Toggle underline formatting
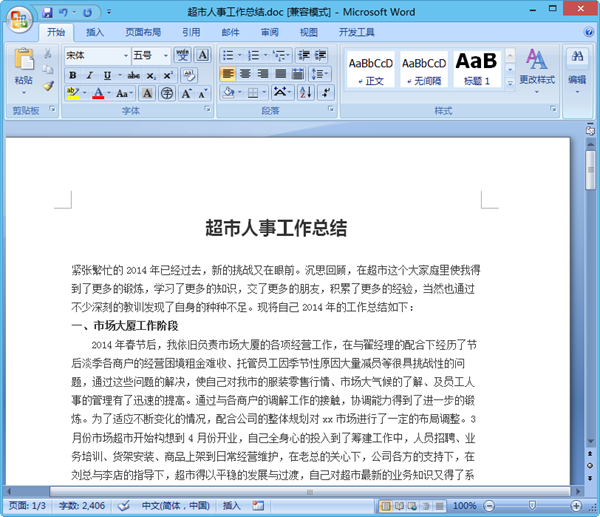 click(x=107, y=75)
